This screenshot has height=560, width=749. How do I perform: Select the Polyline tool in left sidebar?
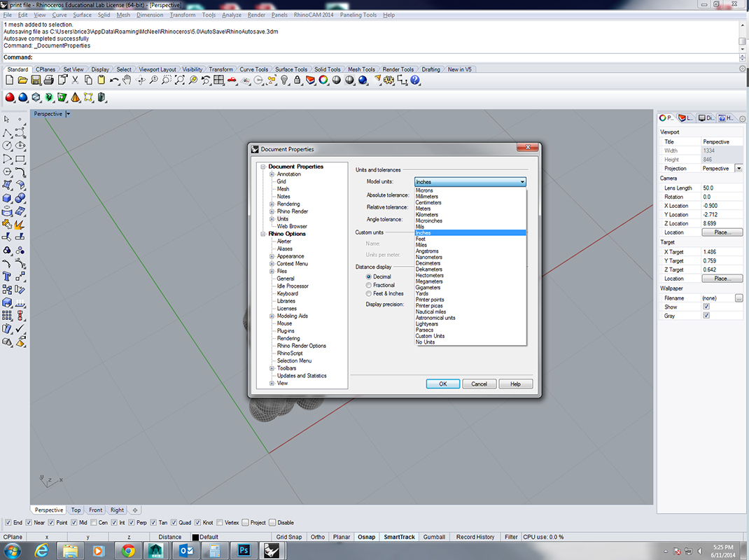tap(7, 133)
